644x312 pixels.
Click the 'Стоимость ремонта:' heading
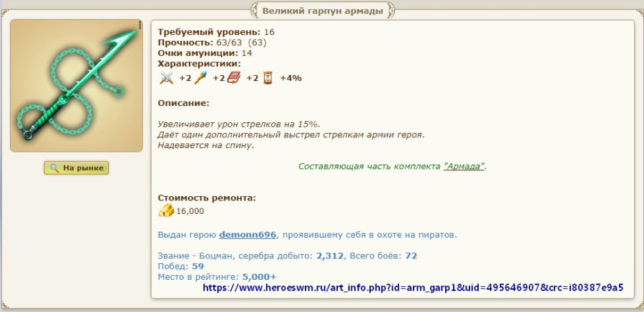(x=207, y=198)
